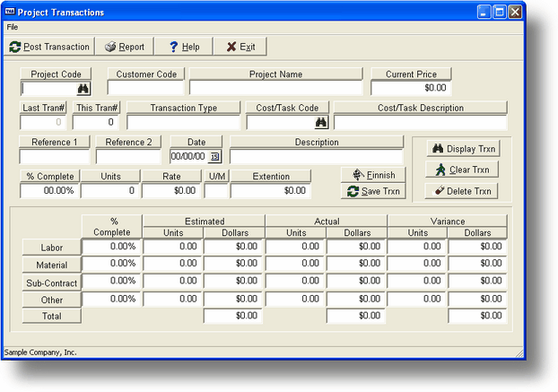This screenshot has height=392, width=558.
Task: Click the Reference 1 input field
Action: point(55,156)
